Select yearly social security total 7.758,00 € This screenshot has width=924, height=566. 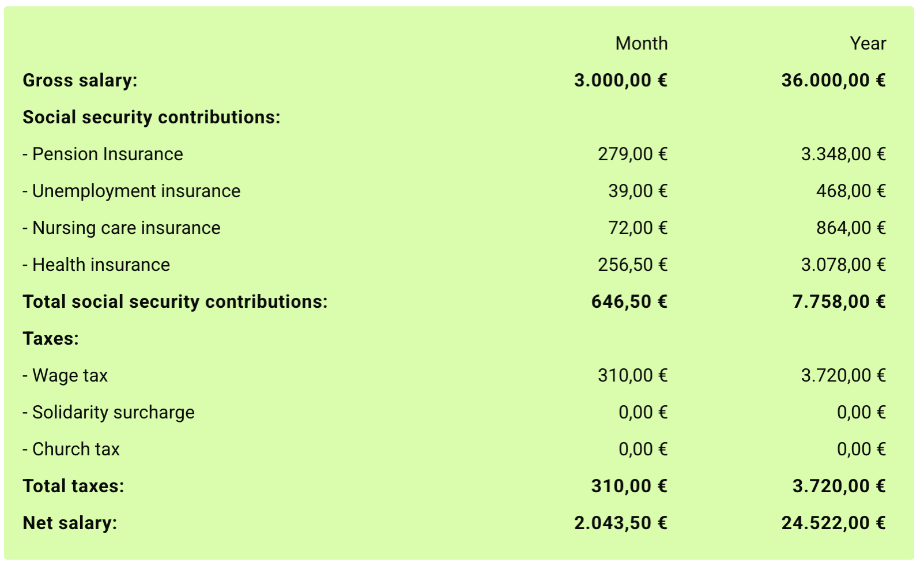coord(839,301)
